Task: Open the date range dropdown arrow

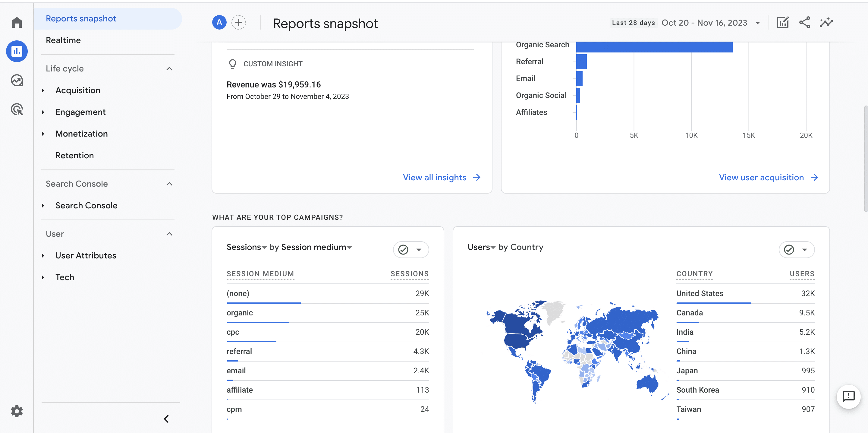Action: coord(757,23)
